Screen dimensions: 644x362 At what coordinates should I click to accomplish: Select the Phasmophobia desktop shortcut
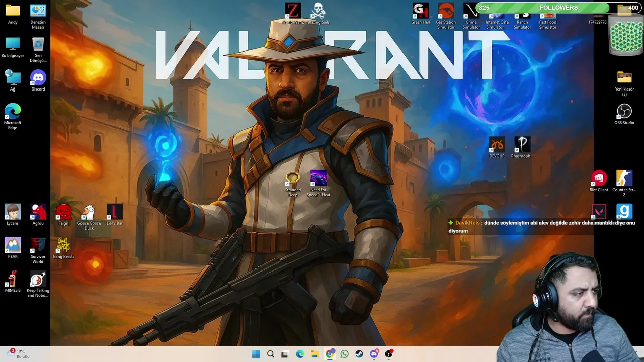click(x=522, y=148)
